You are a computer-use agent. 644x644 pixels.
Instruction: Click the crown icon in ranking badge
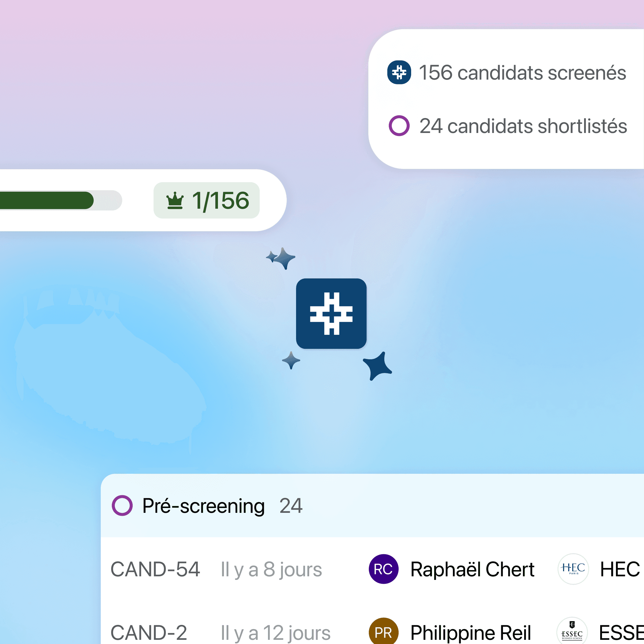(x=175, y=200)
